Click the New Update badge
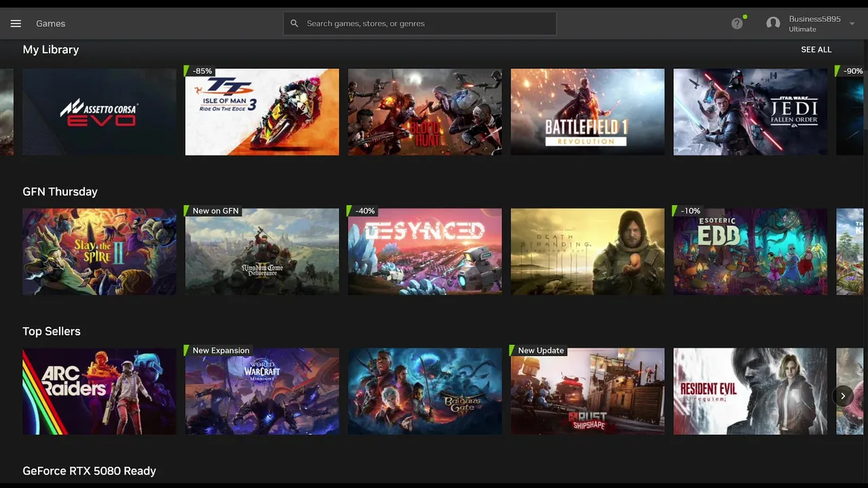This screenshot has height=488, width=868. [538, 350]
